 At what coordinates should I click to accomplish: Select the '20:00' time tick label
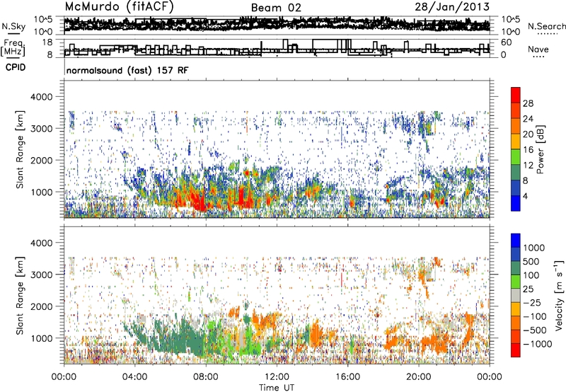pos(419,377)
